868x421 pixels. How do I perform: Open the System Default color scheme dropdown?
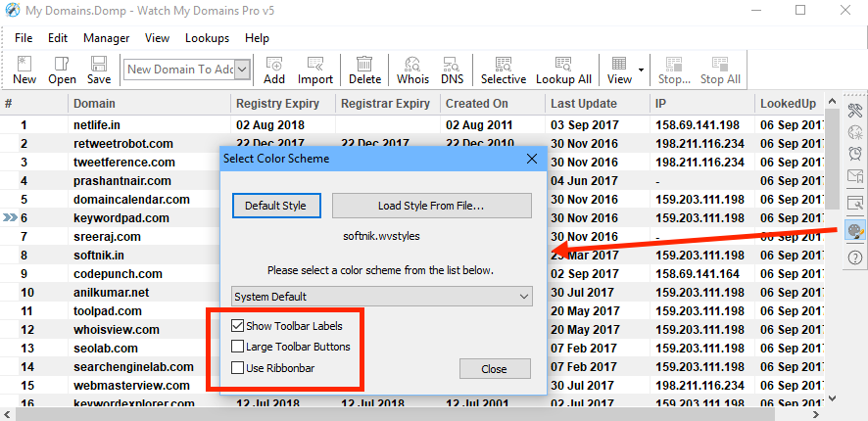point(382,297)
